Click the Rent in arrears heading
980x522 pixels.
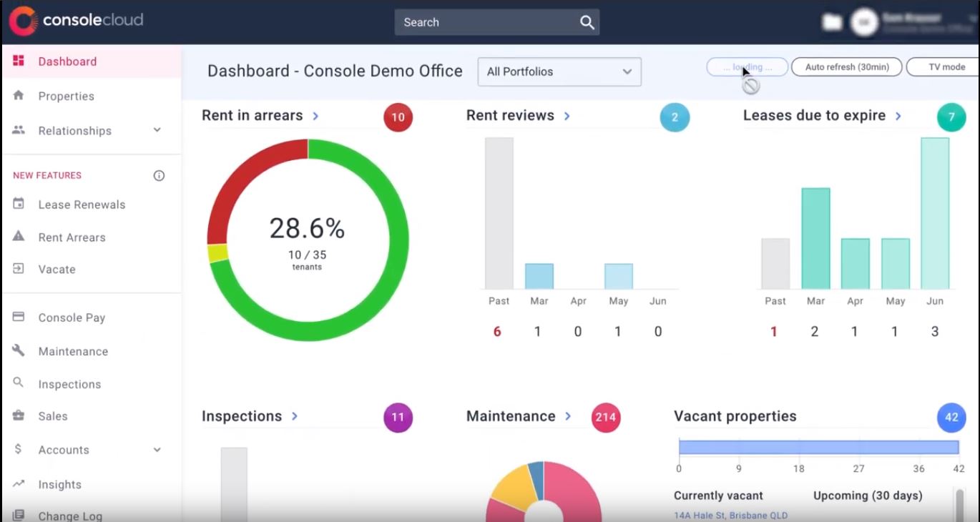pyautogui.click(x=252, y=116)
